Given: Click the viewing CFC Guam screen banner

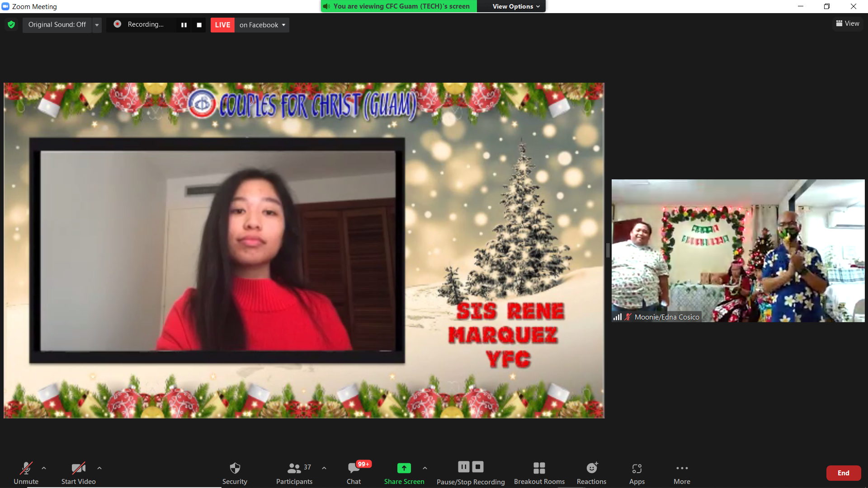Looking at the screenshot, I should click(399, 6).
